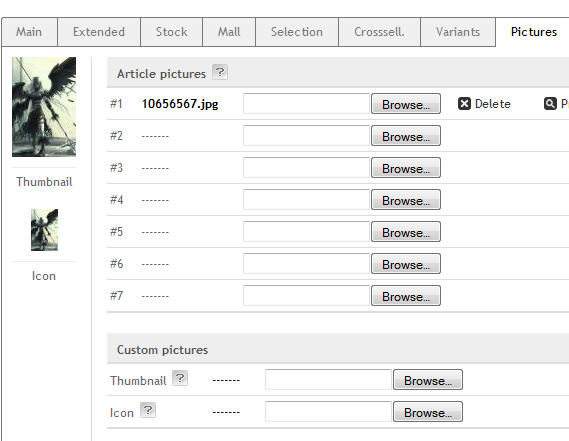
Task: Click the Icon label in Custom pictures
Action: pos(122,413)
